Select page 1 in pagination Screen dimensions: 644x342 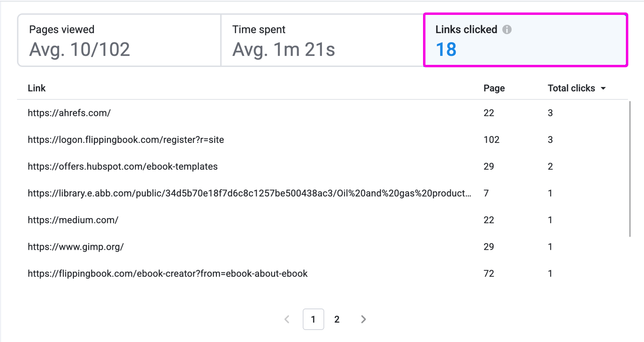tap(313, 319)
